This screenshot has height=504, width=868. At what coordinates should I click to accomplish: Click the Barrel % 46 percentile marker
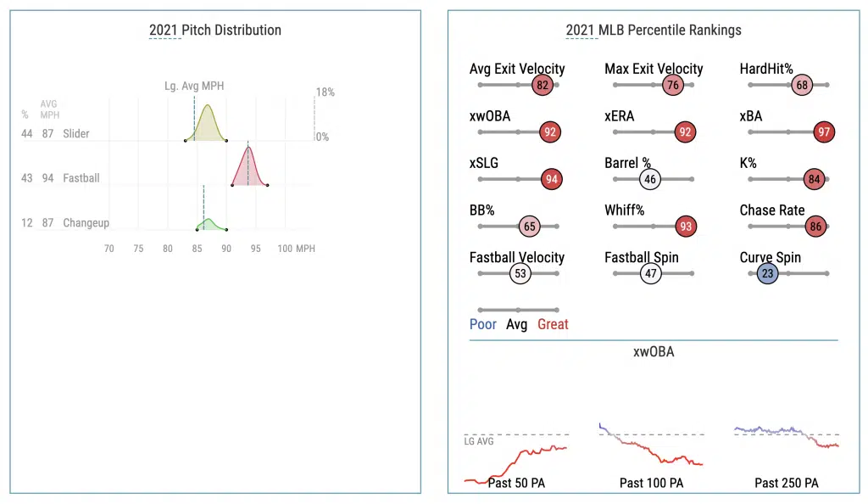tap(650, 179)
